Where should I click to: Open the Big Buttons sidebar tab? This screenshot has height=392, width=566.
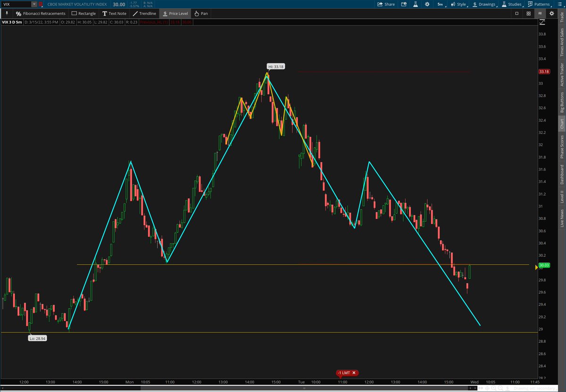coord(562,102)
